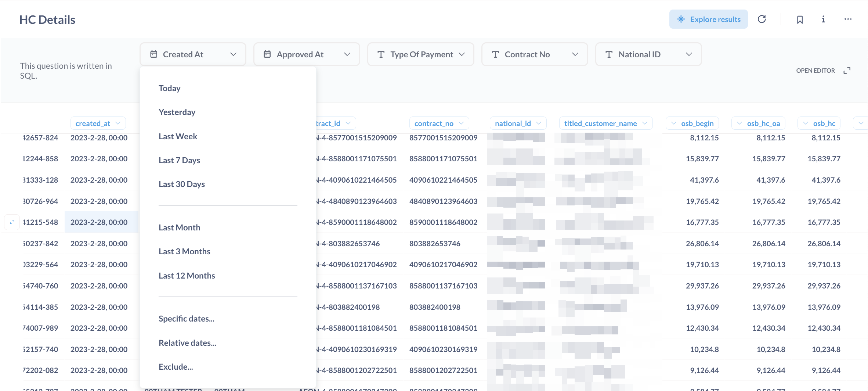Open the three-dot more options menu
The width and height of the screenshot is (868, 391).
[x=848, y=19]
